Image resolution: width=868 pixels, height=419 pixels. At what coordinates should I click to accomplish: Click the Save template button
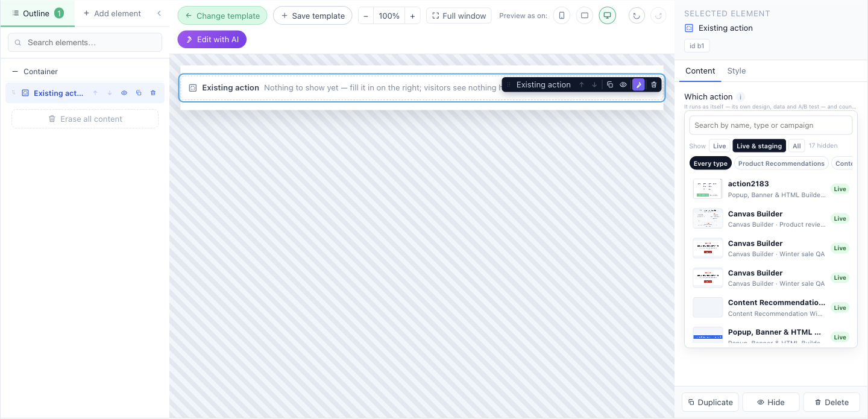(x=313, y=16)
